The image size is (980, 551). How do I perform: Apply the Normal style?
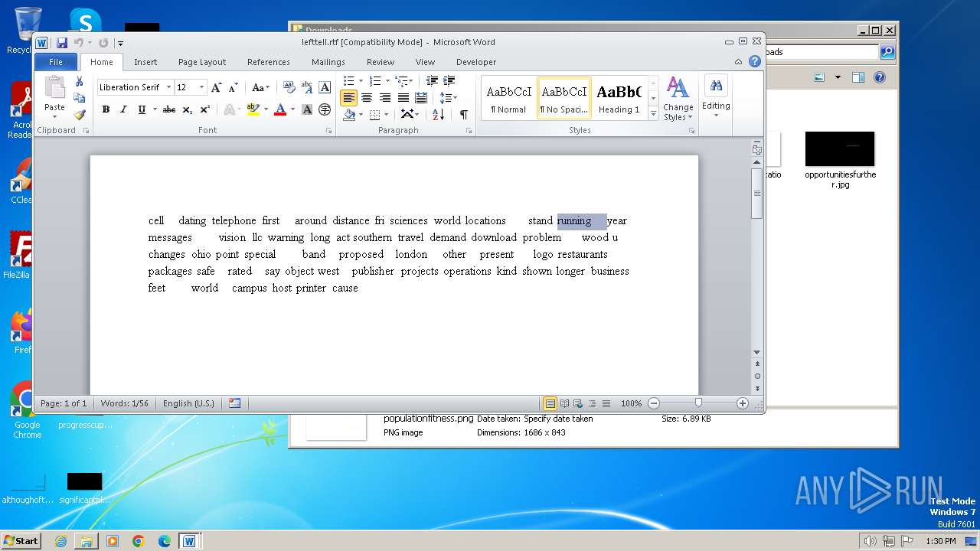pyautogui.click(x=509, y=98)
